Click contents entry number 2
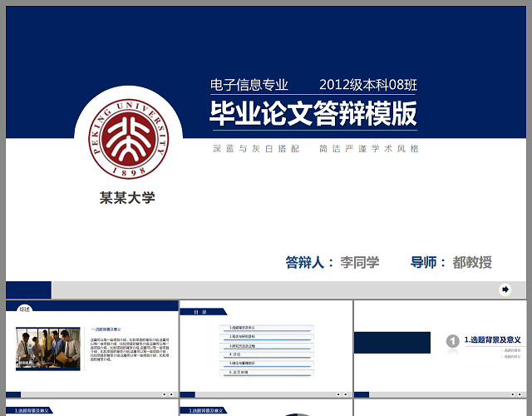 click(x=266, y=337)
